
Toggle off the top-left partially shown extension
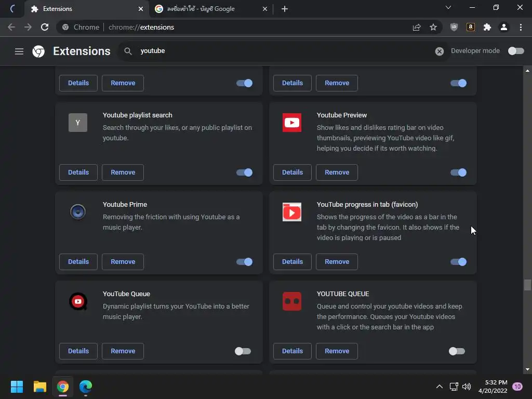[244, 83]
